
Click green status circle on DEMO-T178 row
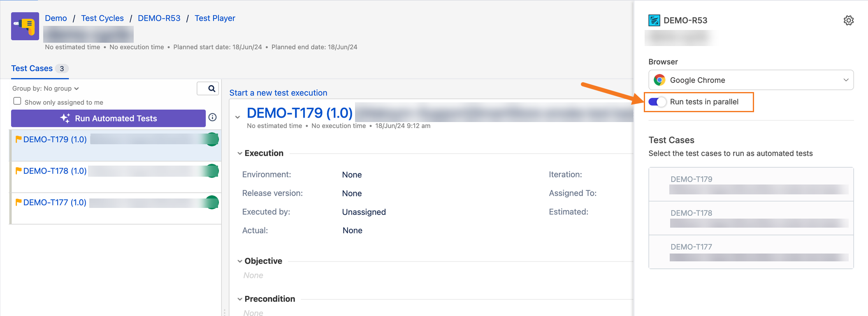click(x=211, y=171)
